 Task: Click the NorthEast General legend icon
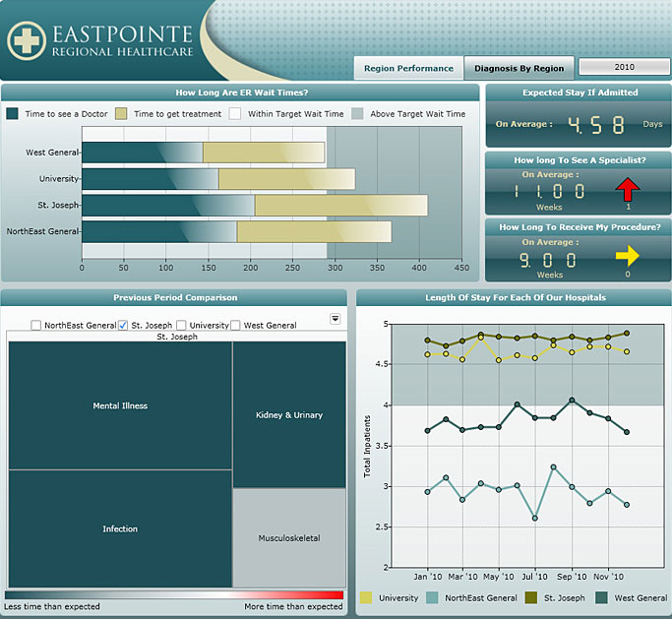433,597
